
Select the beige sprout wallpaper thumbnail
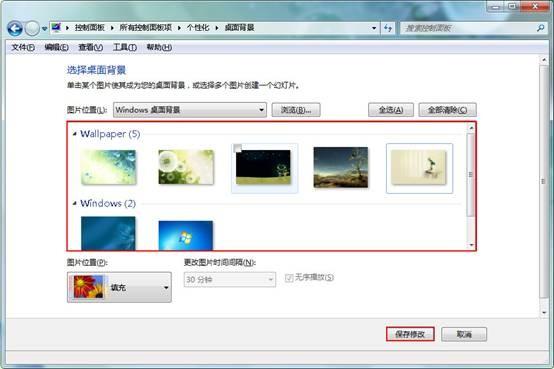419,167
